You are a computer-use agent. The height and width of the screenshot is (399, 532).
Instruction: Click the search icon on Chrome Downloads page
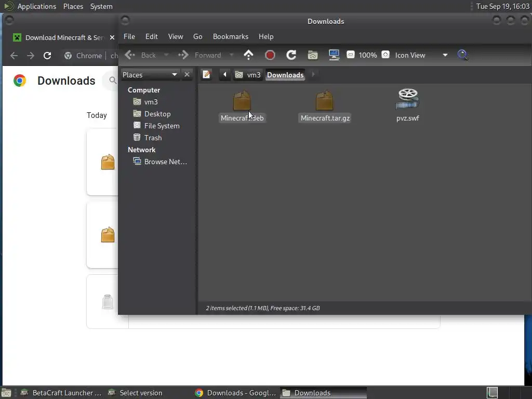(x=113, y=80)
